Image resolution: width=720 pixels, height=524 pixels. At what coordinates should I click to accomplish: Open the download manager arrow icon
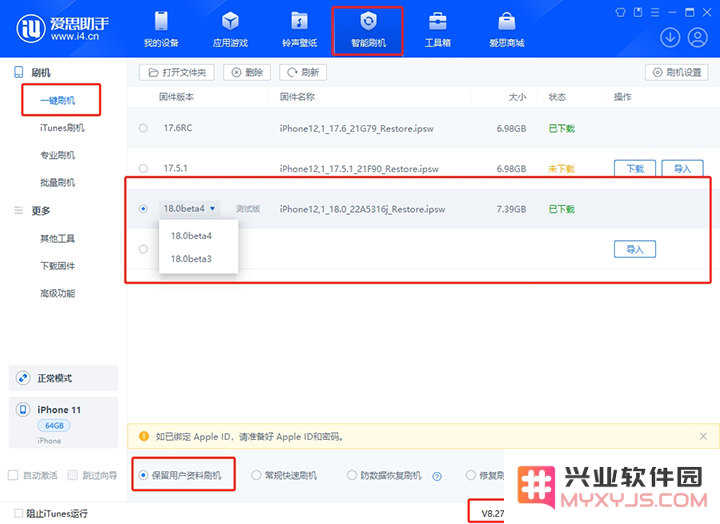[x=670, y=38]
